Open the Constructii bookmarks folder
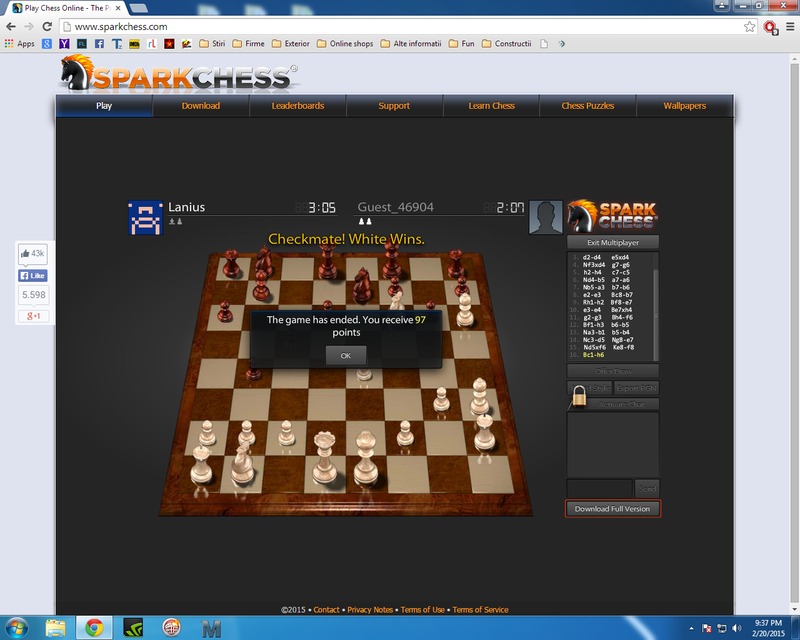The width and height of the screenshot is (800, 640). [x=507, y=44]
